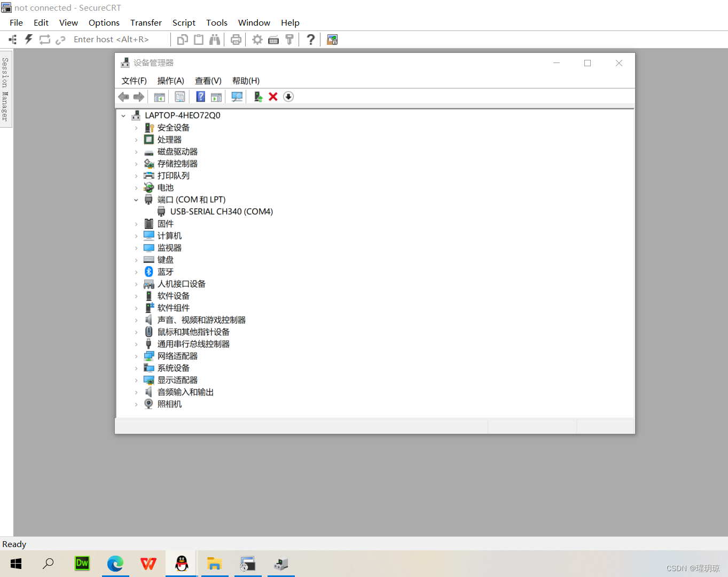Image resolution: width=728 pixels, height=577 pixels.
Task: Select the 系统设备 tree item
Action: point(174,368)
